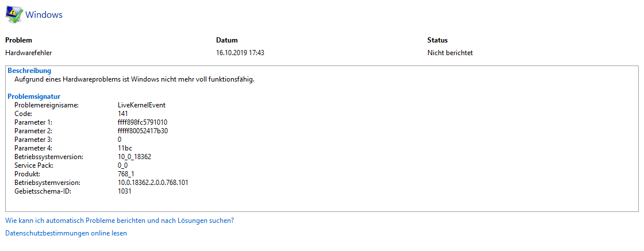Select the Gebietsschema-ID value 1031
Viewport: 644px width, 251px height.
(125, 191)
